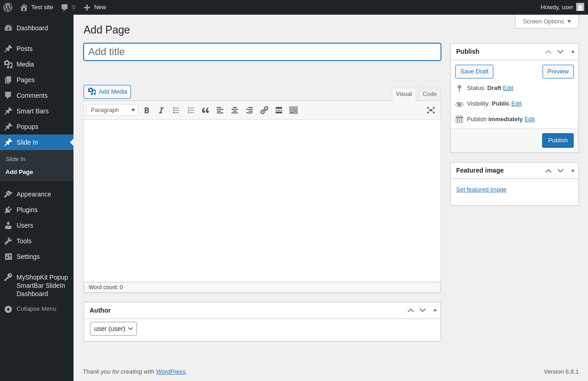Move Featured image box down
This screenshot has width=588, height=381.
pyautogui.click(x=560, y=171)
